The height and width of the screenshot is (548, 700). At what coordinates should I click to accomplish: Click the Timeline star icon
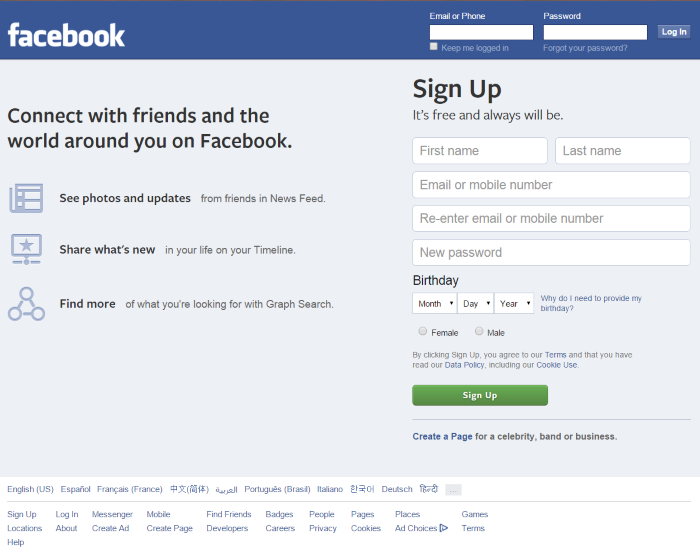pos(26,249)
